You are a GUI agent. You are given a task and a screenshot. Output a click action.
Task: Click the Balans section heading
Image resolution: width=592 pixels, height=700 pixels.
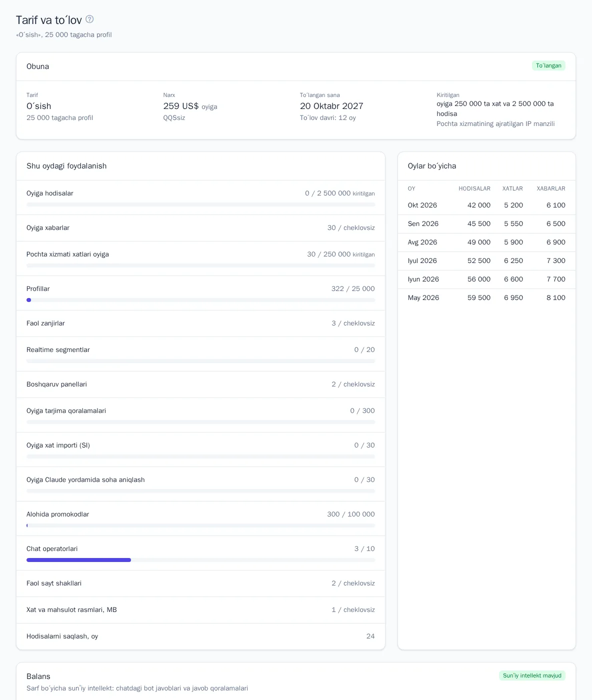coord(38,676)
